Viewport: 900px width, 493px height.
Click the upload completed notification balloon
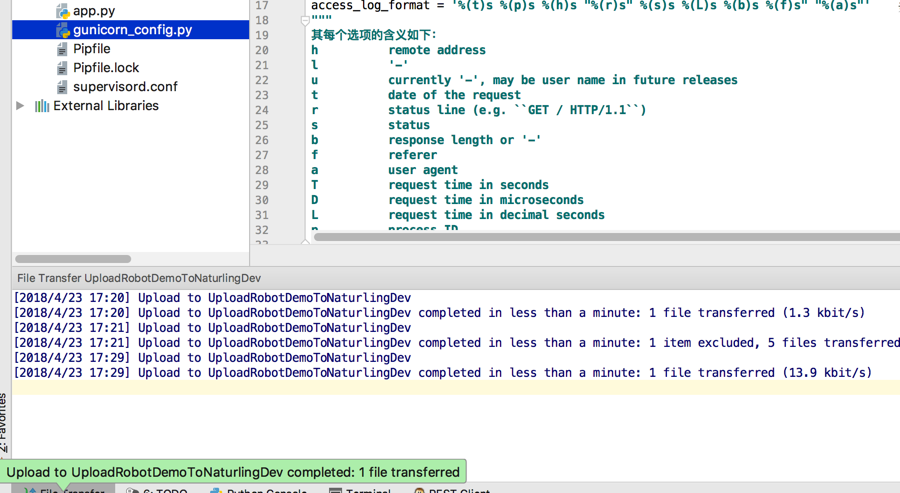(233, 472)
